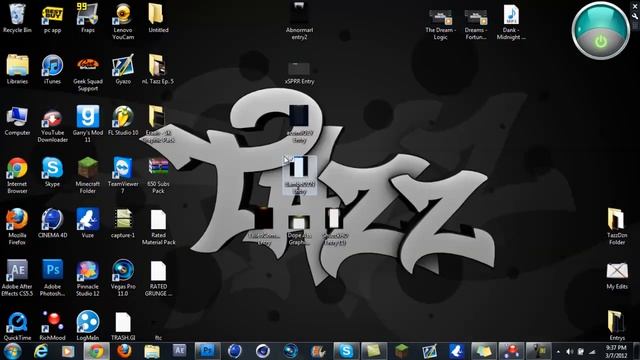
Task: Select the Skype desktop shortcut
Action: pos(52,172)
